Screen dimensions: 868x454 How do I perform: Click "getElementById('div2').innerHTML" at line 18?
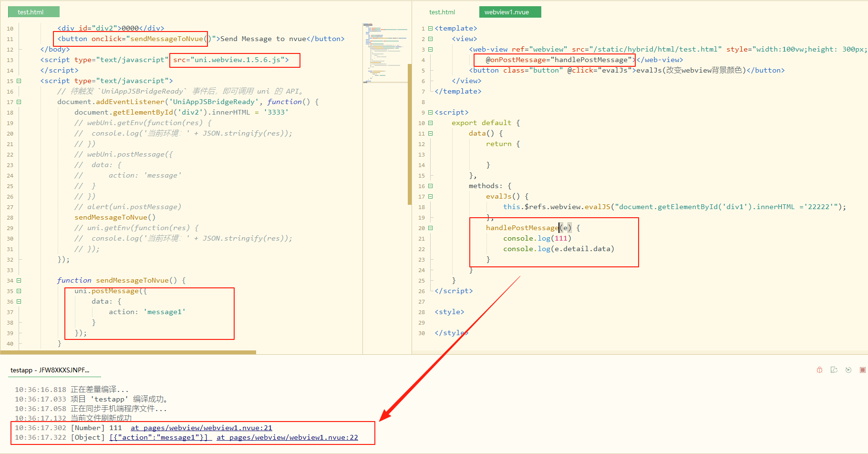[x=181, y=112]
